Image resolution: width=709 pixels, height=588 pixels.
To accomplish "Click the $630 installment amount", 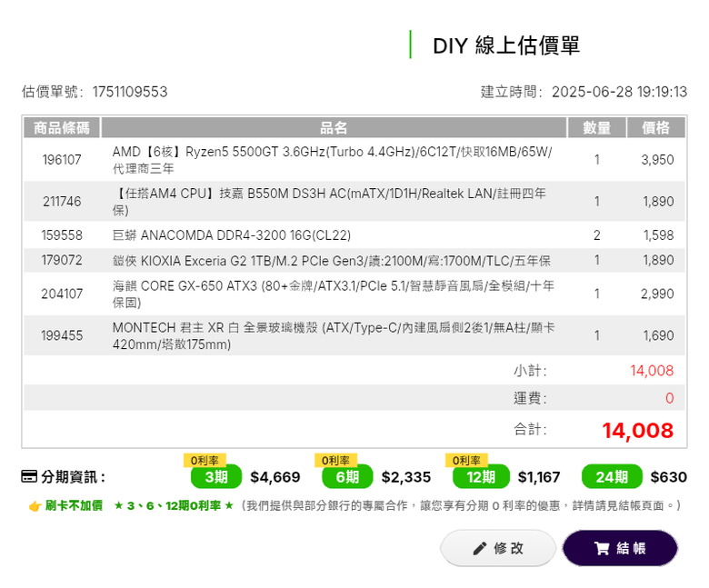I will point(669,477).
